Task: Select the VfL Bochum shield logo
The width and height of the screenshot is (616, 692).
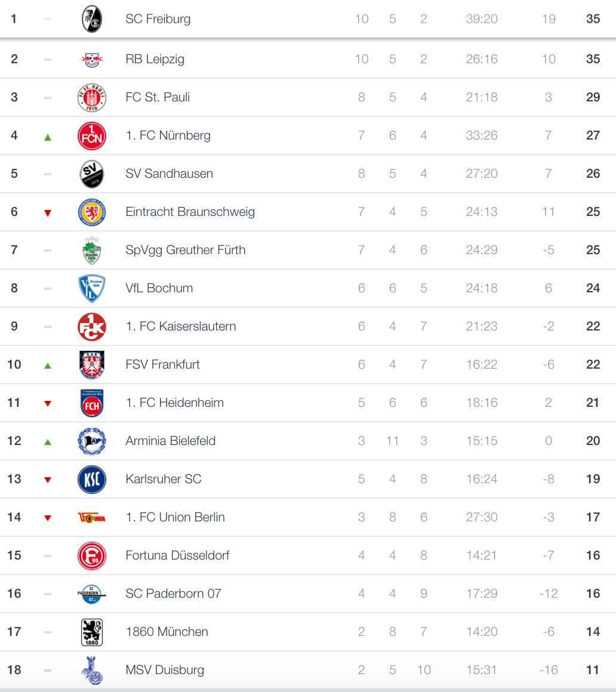Action: pyautogui.click(x=92, y=289)
